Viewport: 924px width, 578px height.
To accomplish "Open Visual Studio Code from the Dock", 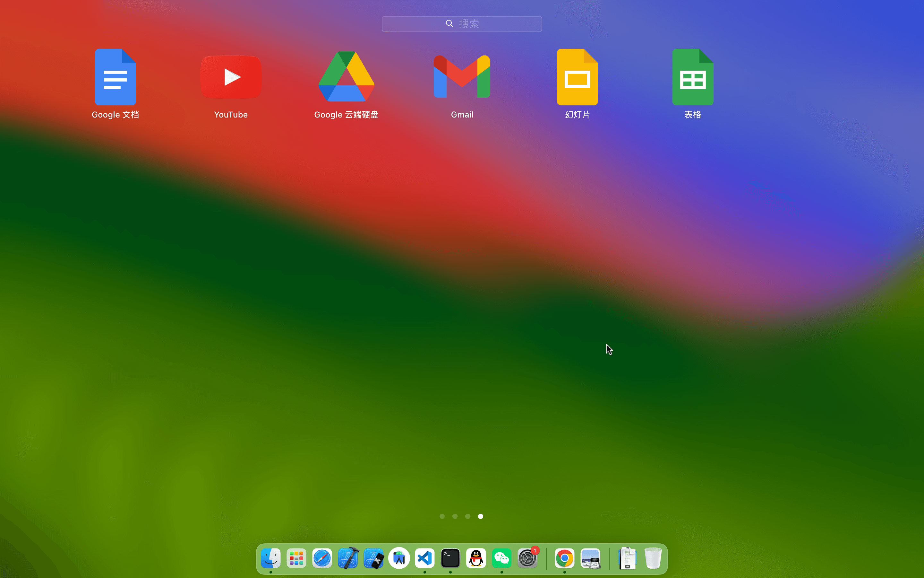I will coord(424,558).
